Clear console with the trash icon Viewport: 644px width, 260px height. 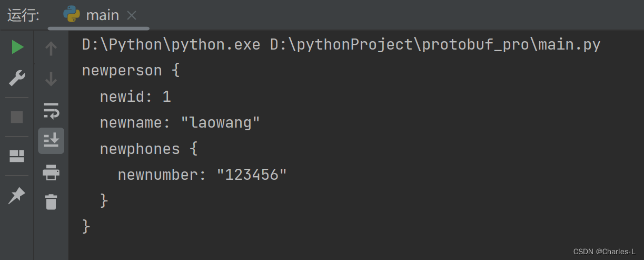(51, 201)
